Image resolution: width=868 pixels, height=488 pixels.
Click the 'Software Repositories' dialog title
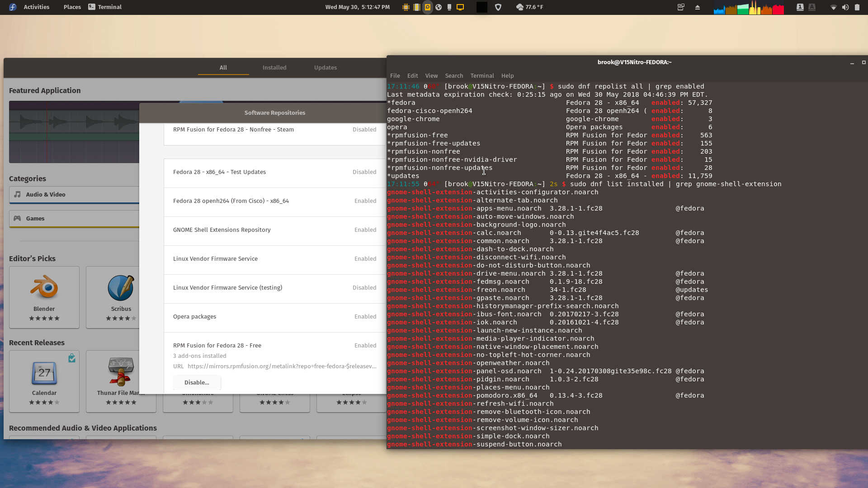pyautogui.click(x=274, y=113)
